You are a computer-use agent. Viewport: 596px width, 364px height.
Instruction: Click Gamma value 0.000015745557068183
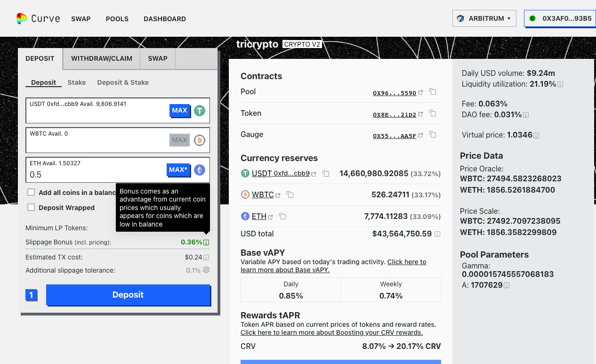[508, 274]
